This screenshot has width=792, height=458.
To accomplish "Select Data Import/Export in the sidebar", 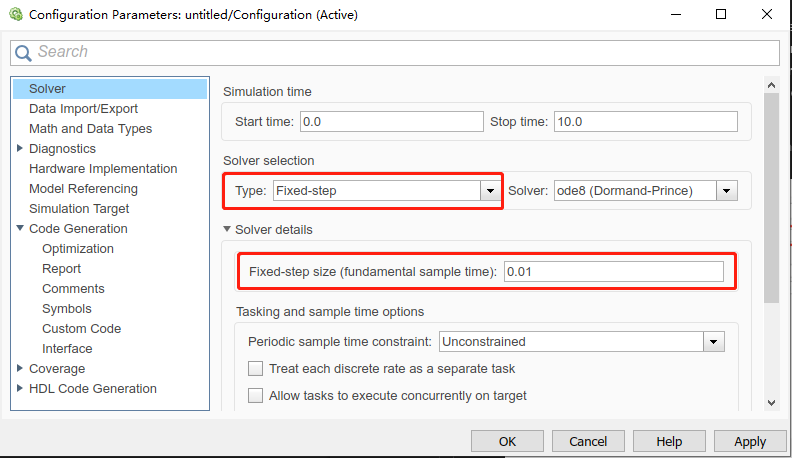I will (83, 109).
